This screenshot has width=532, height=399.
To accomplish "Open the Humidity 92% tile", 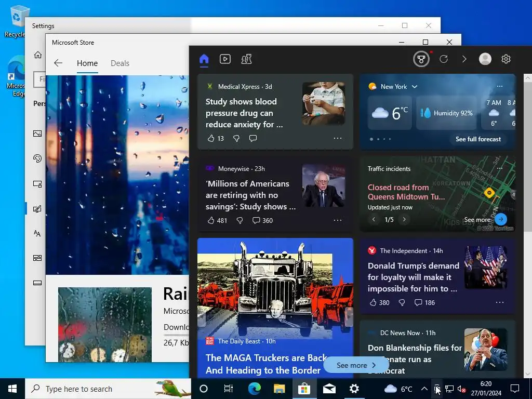I will tap(446, 113).
